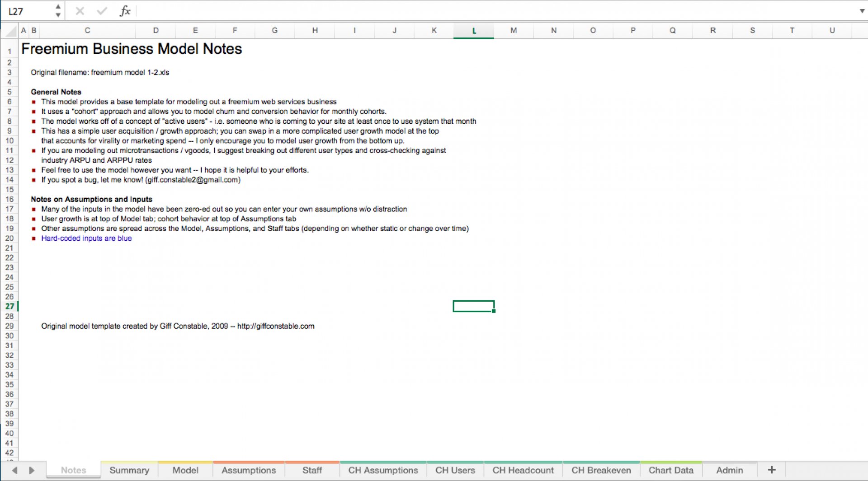Click the industry ARPU and ARPPU rates line
The width and height of the screenshot is (868, 481).
point(96,160)
